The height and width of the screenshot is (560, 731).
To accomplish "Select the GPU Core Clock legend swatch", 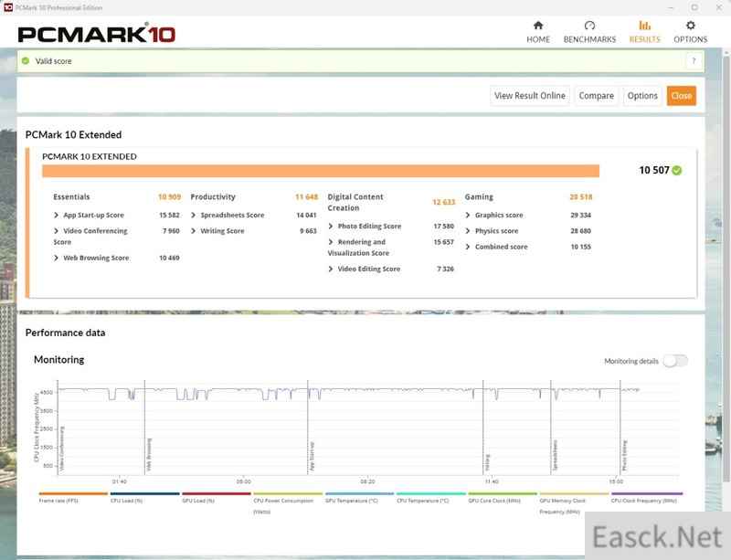I will 503,493.
